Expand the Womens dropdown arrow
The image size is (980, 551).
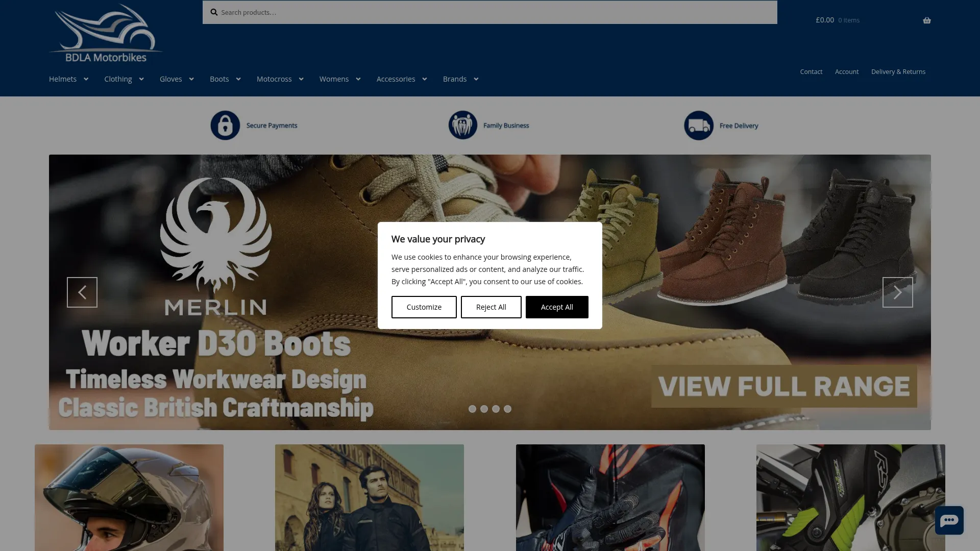click(x=358, y=79)
